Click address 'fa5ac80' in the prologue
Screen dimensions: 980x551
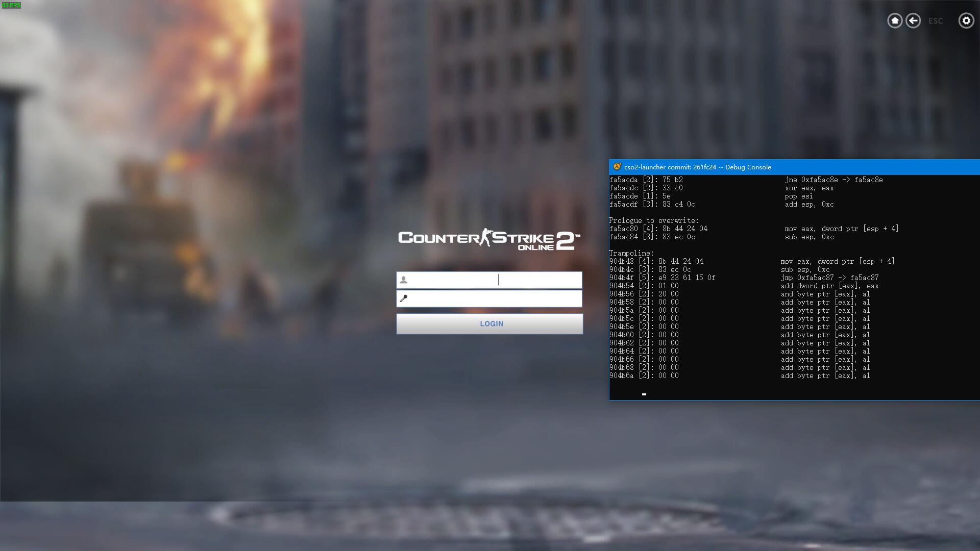point(623,229)
